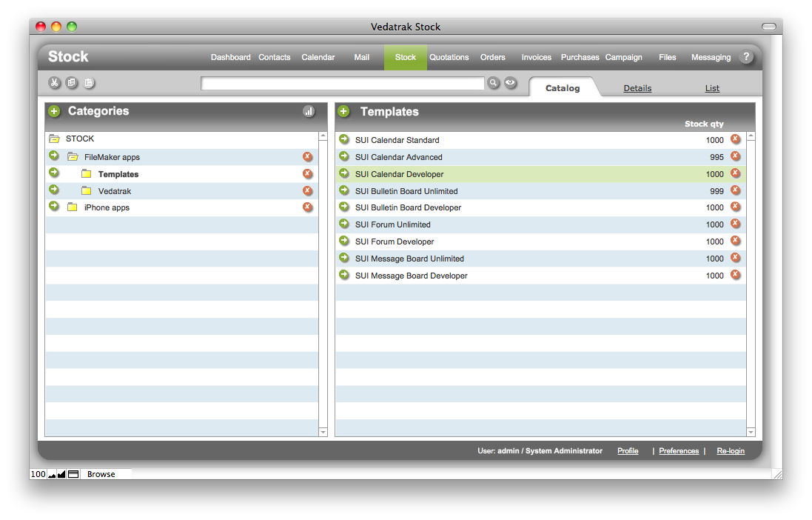Delete SUI Bulletin Board Developer item
The image size is (812, 520).
[x=735, y=207]
